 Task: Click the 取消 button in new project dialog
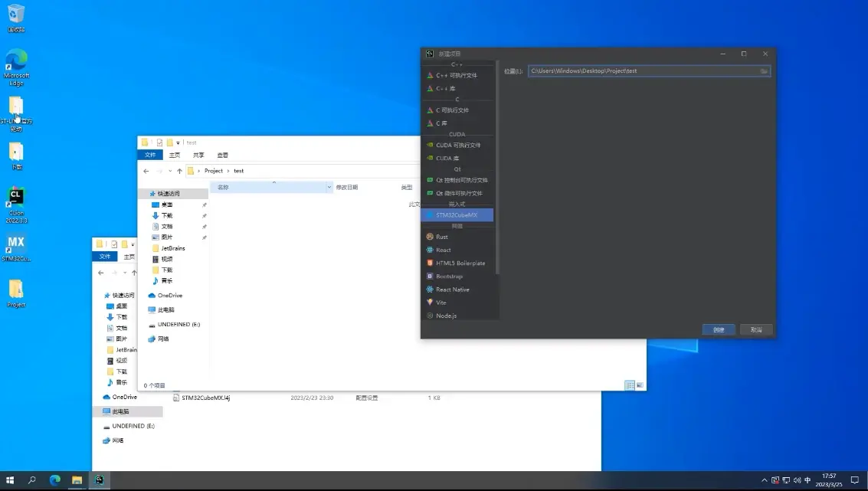pyautogui.click(x=756, y=329)
